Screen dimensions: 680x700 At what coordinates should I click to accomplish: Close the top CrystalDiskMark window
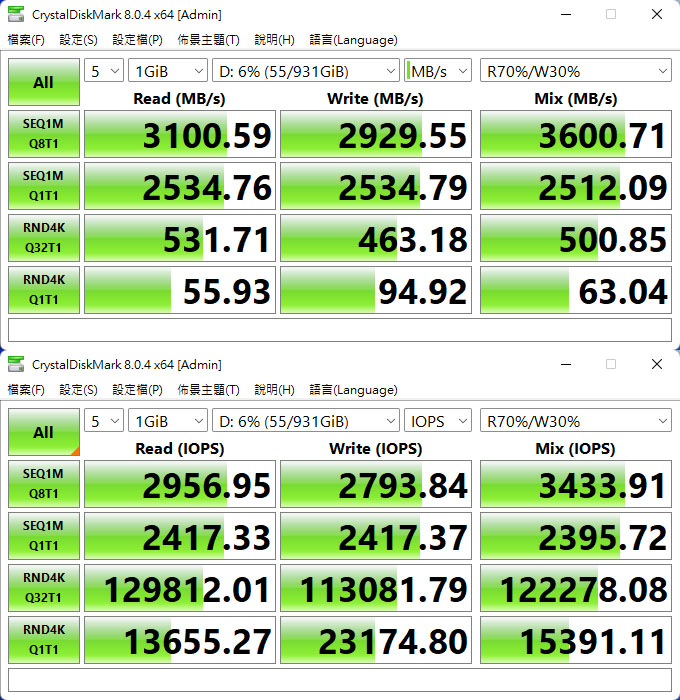coord(657,14)
